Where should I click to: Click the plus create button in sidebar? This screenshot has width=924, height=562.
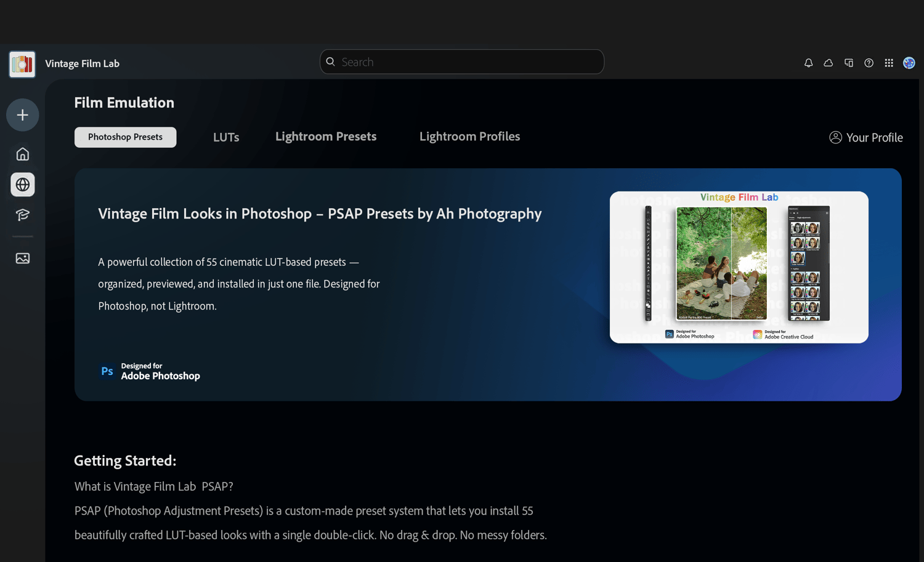(23, 115)
